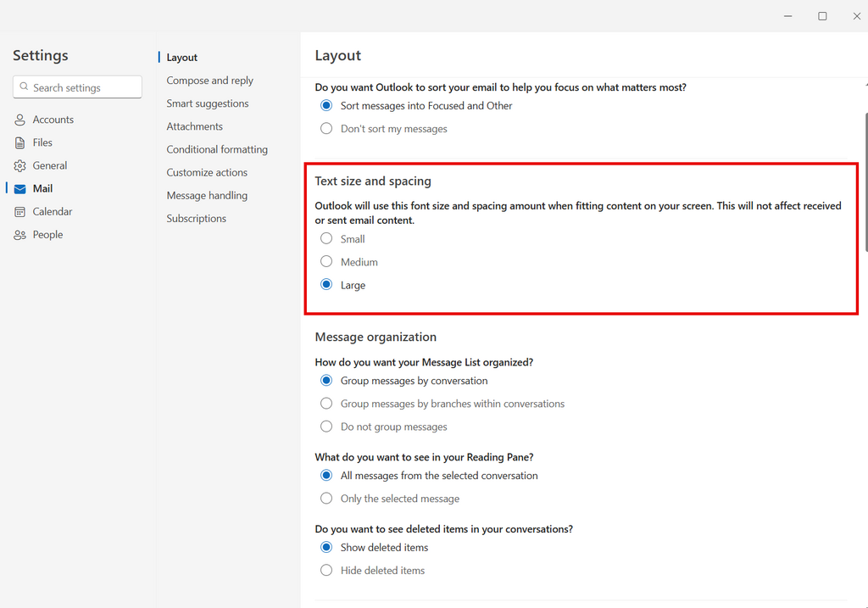
Task: Click 'Do you want to see deleted items' question
Action: coord(444,529)
